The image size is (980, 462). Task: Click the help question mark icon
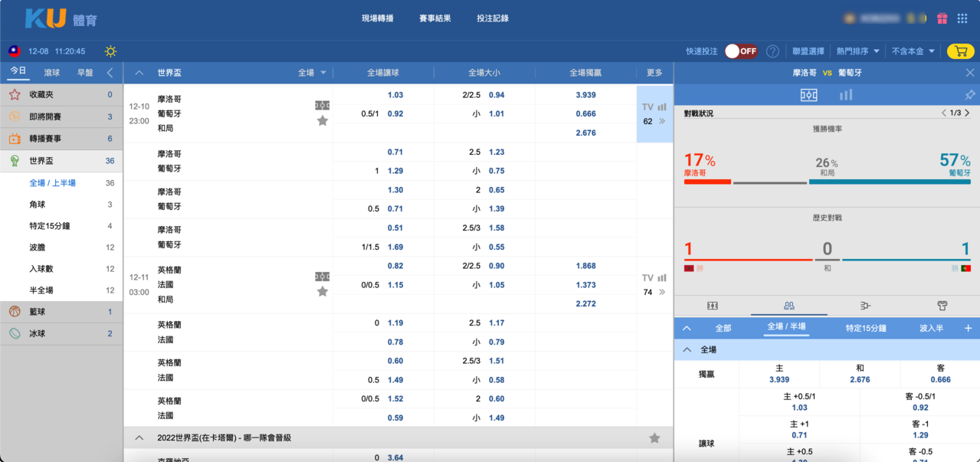click(772, 51)
